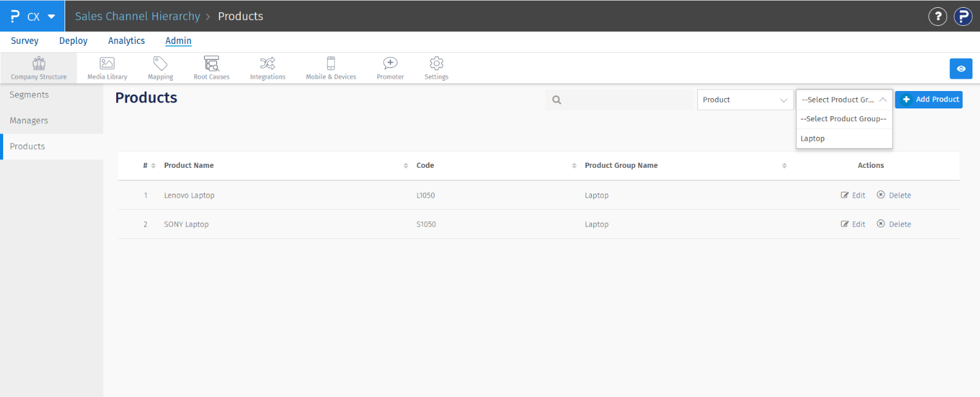Click the Actions column header

coord(870,165)
